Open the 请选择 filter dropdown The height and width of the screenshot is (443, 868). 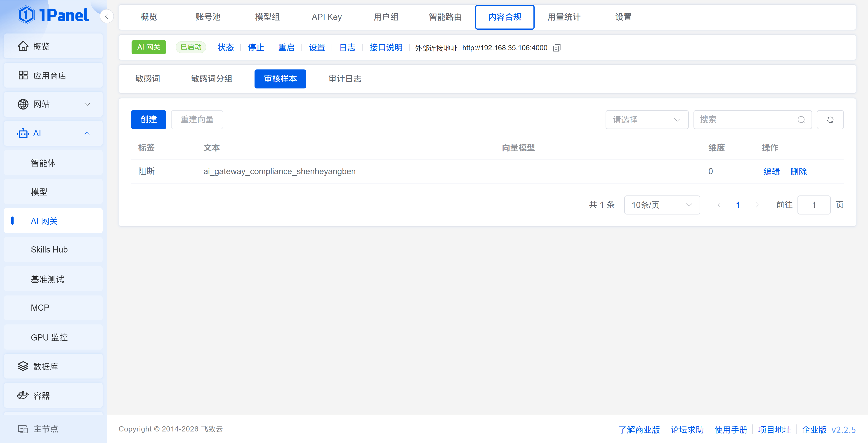(x=647, y=120)
